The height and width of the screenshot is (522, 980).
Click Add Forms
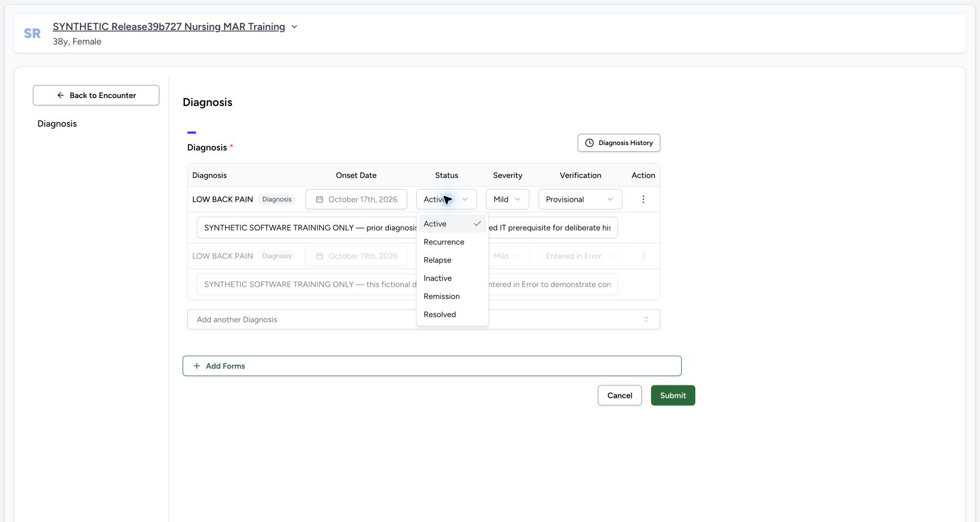[x=432, y=366]
